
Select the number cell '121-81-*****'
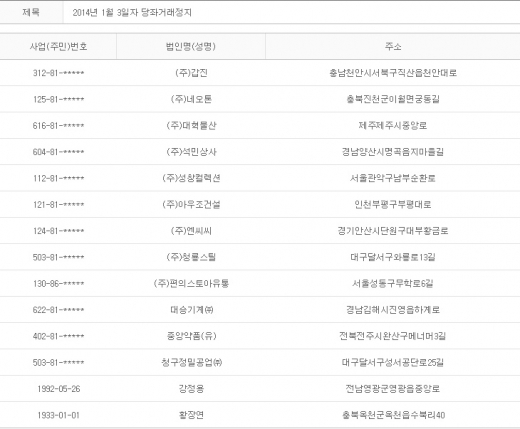click(x=58, y=205)
